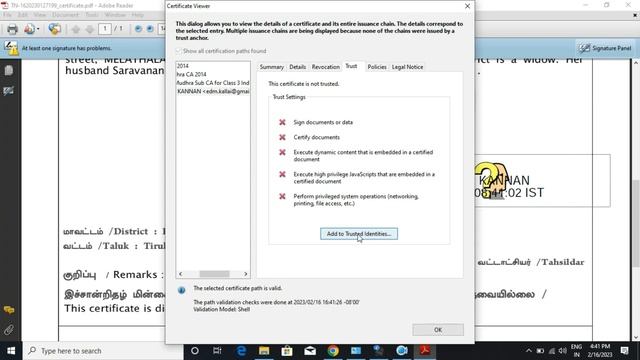Open the Comments panel icon in left sidebar

click(9, 310)
